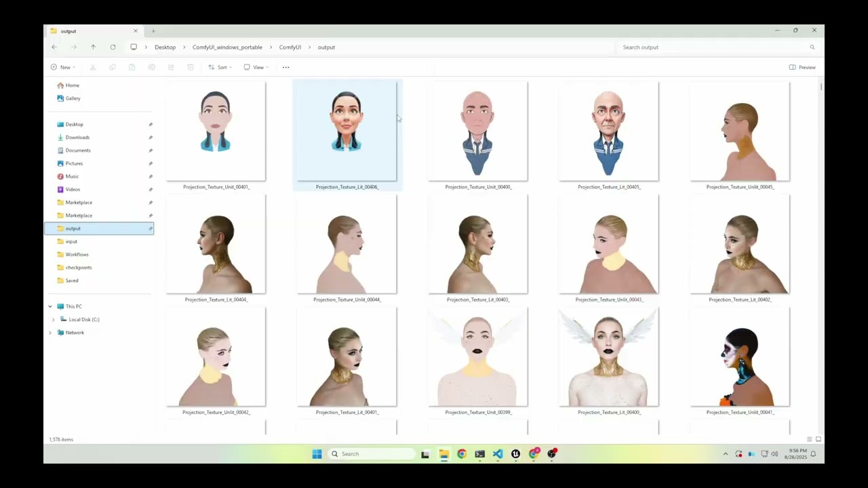Delete the selected file via trash icon
This screenshot has height=488, width=868.
(191, 67)
